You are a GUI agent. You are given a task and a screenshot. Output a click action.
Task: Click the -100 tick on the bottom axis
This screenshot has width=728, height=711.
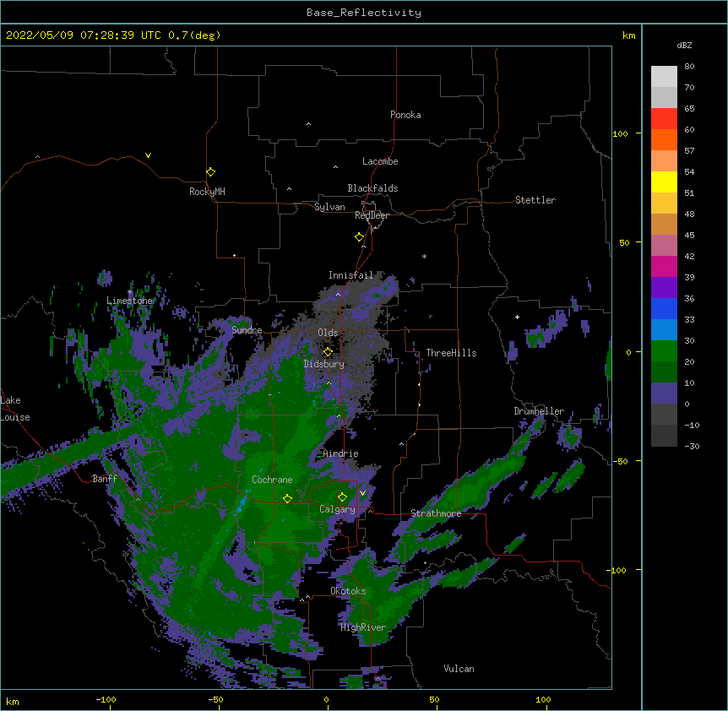(x=106, y=699)
